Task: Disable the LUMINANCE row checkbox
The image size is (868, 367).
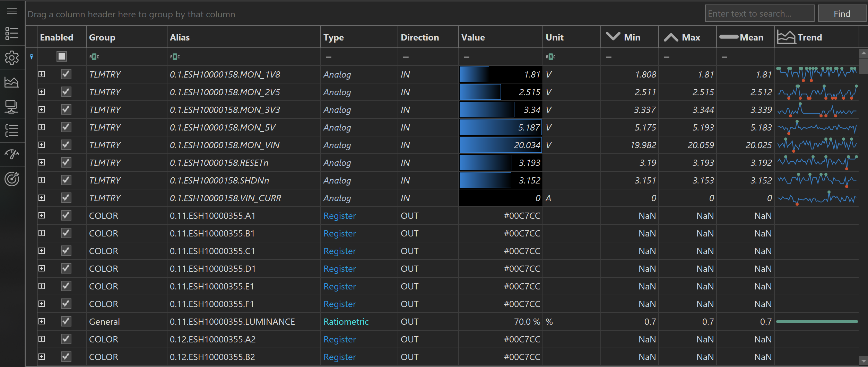Action: [66, 321]
